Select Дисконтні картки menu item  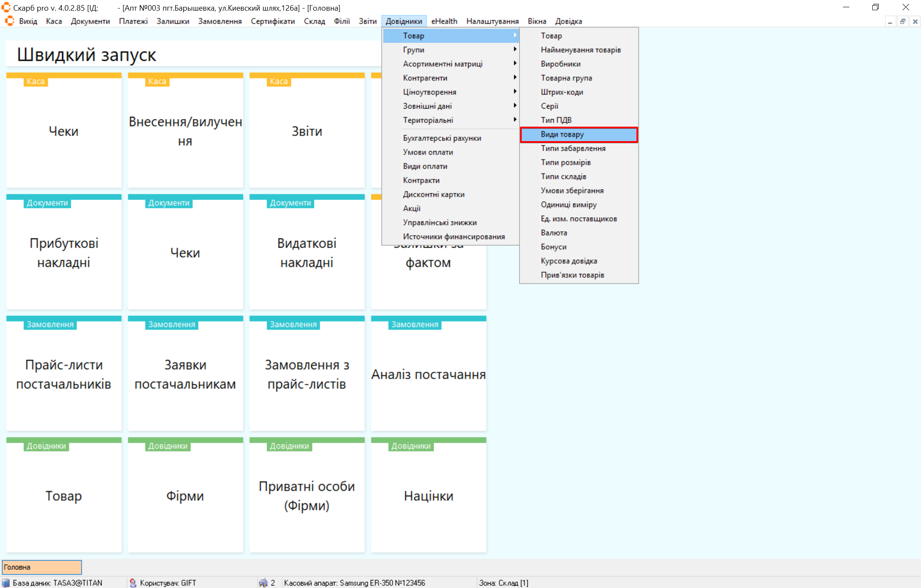433,194
